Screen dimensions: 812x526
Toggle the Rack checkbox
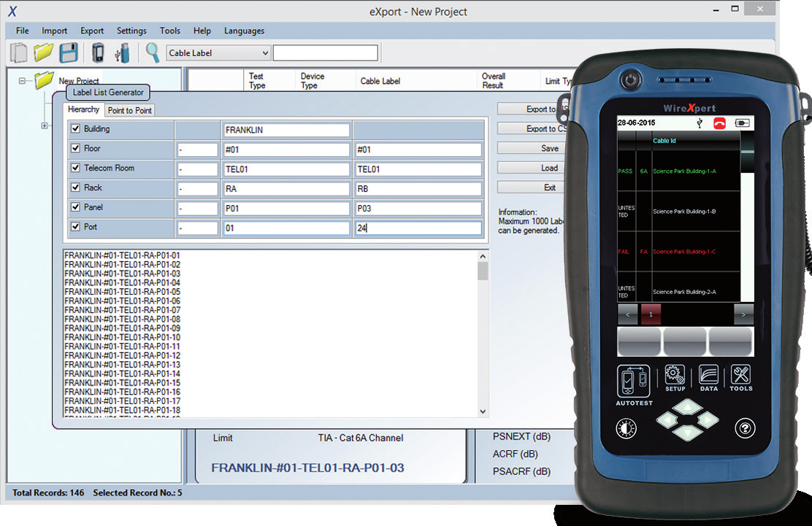[x=76, y=187]
